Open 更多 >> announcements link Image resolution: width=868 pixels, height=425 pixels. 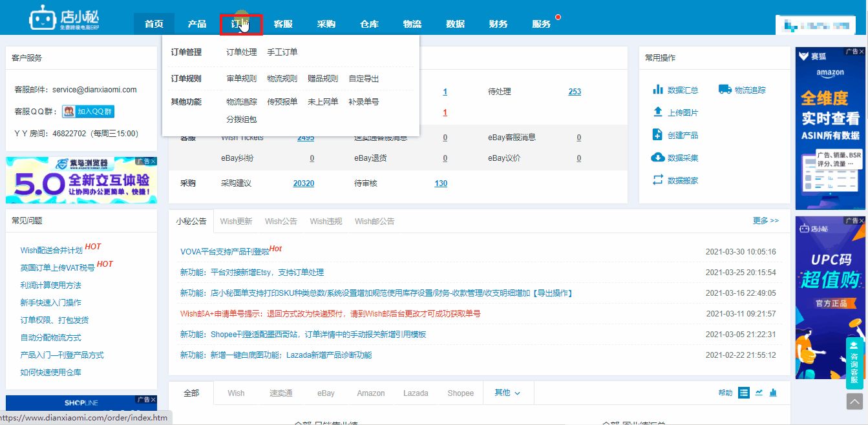[x=765, y=221]
